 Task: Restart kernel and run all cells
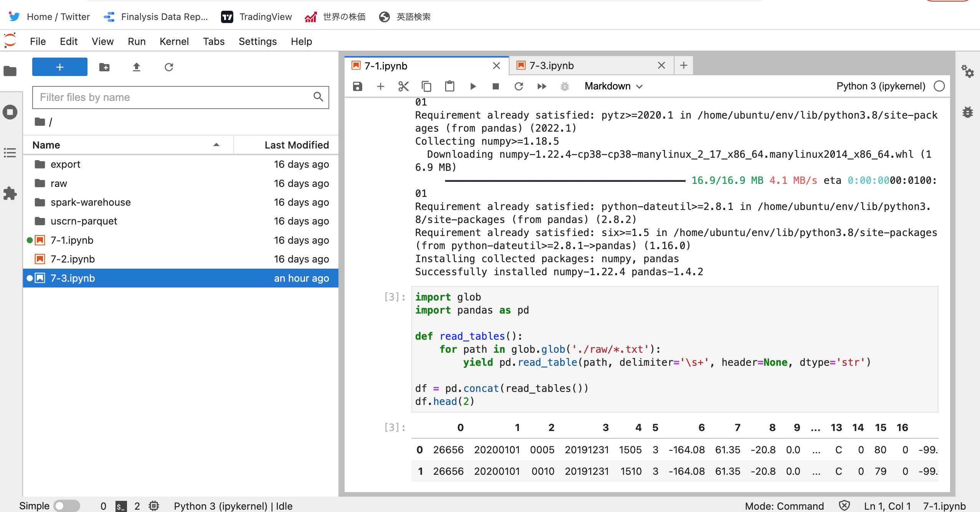click(x=542, y=86)
